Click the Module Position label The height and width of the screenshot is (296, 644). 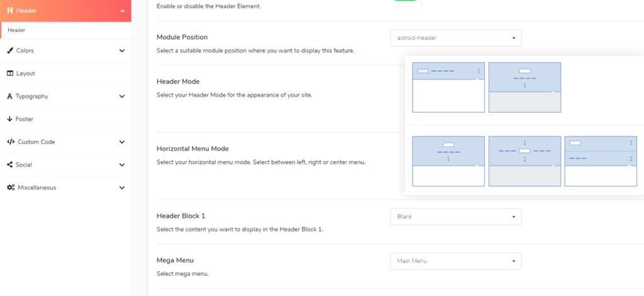click(182, 37)
